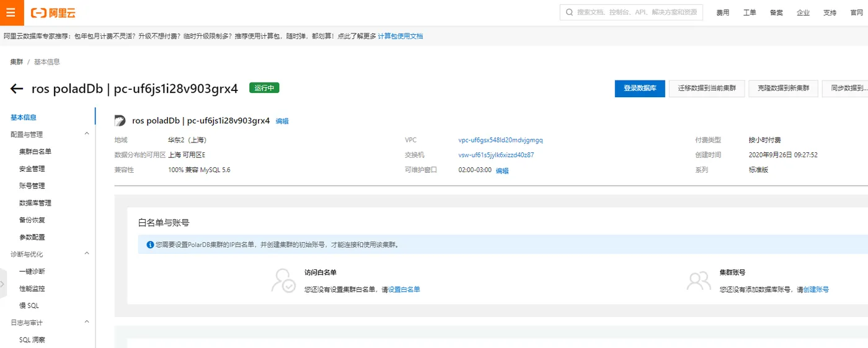868x348 pixels.
Task: Click the 华东2（上海） region value
Action: click(x=187, y=140)
